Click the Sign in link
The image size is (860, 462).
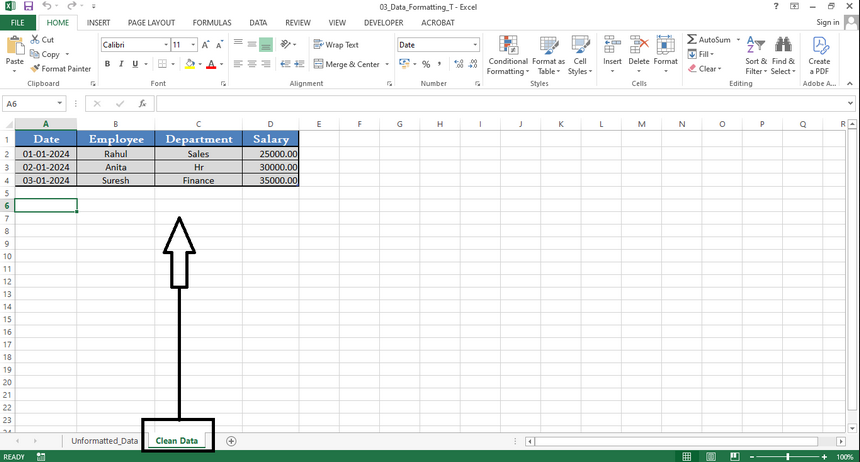tap(826, 21)
